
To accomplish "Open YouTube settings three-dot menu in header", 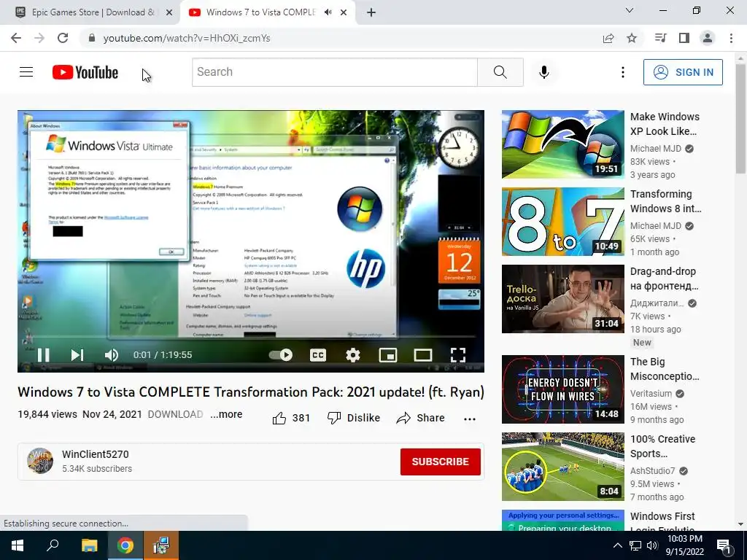I will [623, 72].
